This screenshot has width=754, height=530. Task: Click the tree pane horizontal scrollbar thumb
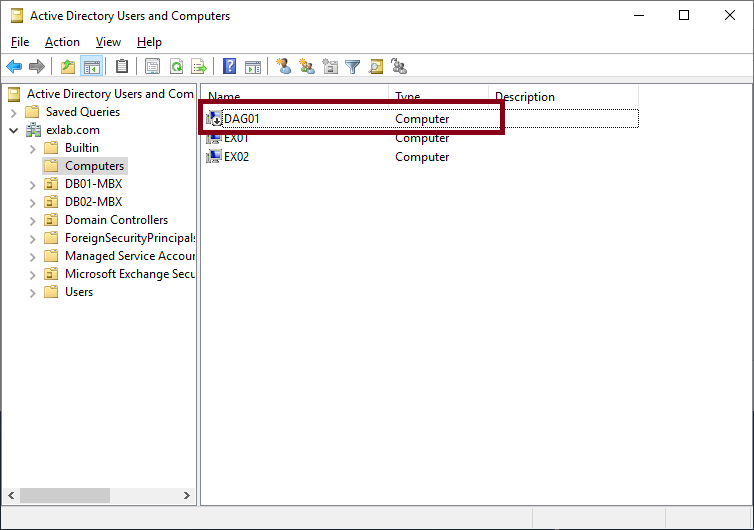tap(65, 495)
